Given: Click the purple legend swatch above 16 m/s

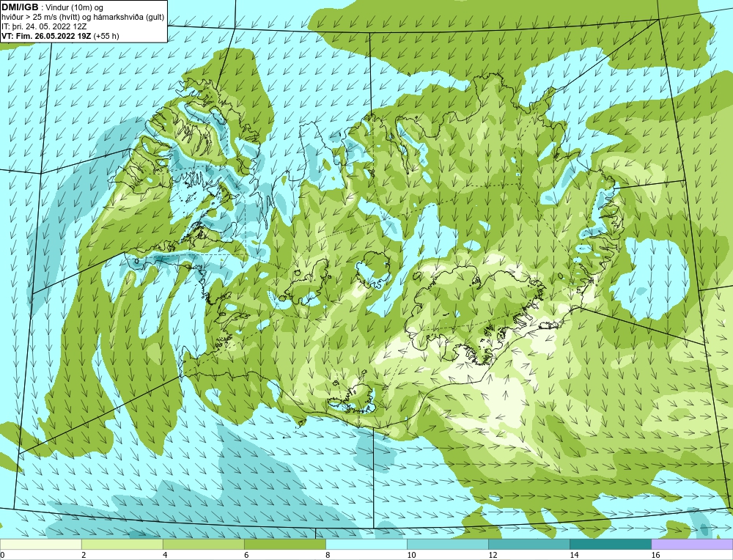Looking at the screenshot, I should pos(692,544).
